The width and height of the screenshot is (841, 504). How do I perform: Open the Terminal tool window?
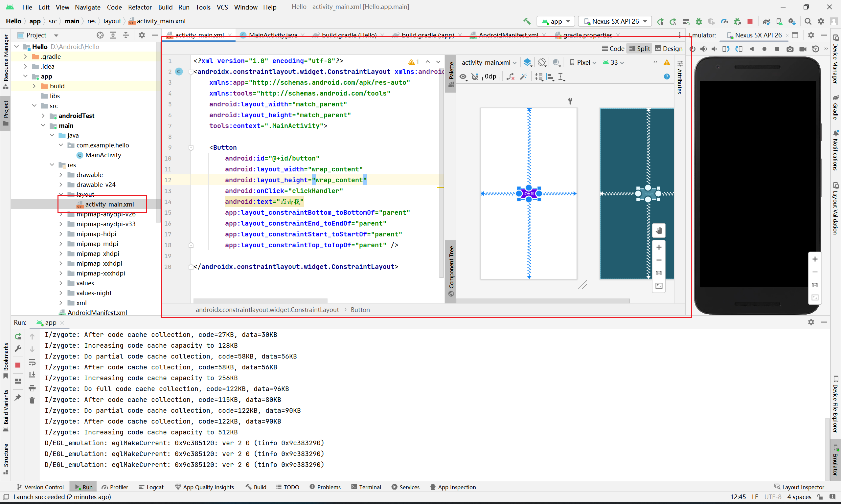pos(366,487)
